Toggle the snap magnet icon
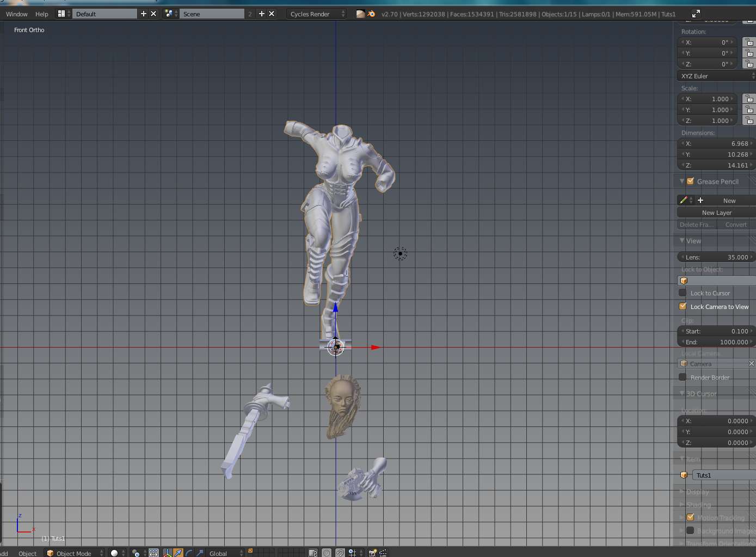 click(340, 553)
